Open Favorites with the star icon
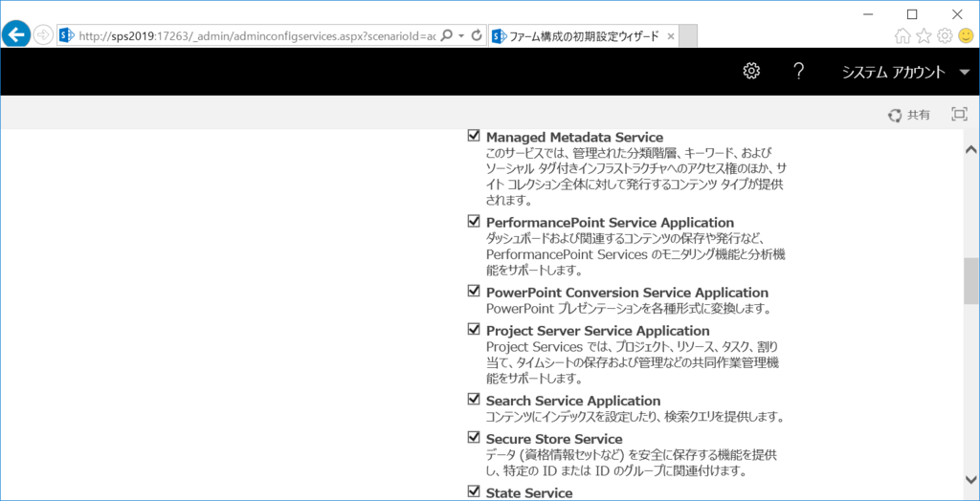980x501 pixels. (x=924, y=36)
